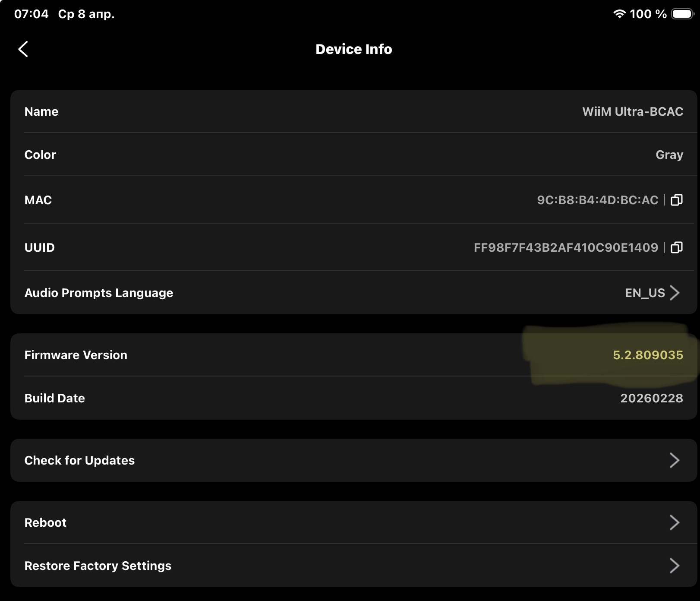
Task: Tap the MAC address value
Action: [597, 200]
